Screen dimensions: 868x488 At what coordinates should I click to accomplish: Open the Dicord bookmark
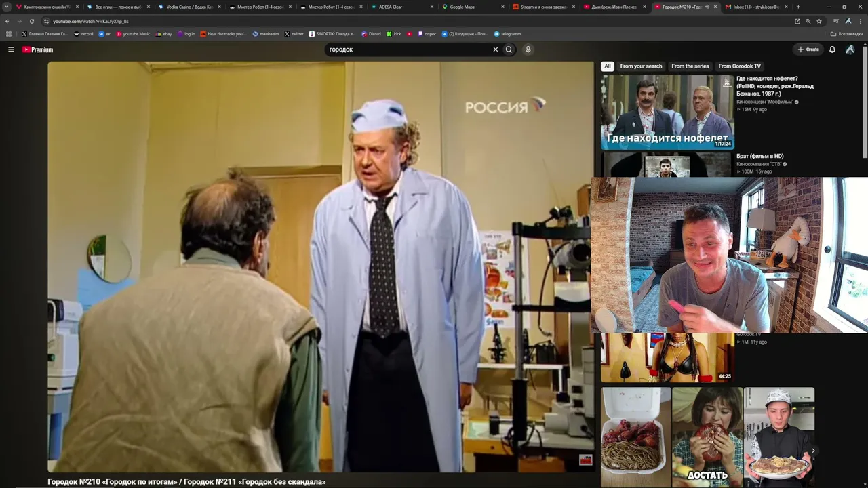point(372,34)
